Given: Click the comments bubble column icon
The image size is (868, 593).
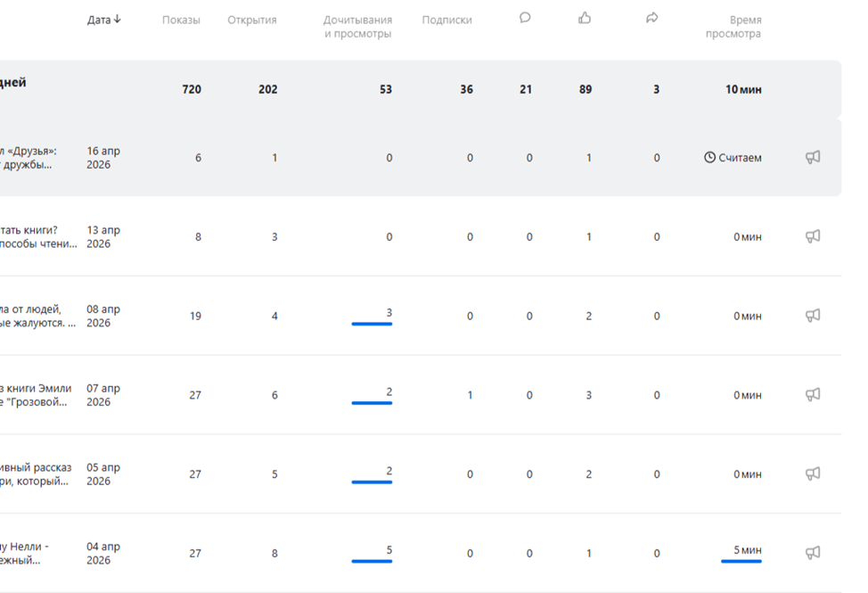Looking at the screenshot, I should pos(525,18).
